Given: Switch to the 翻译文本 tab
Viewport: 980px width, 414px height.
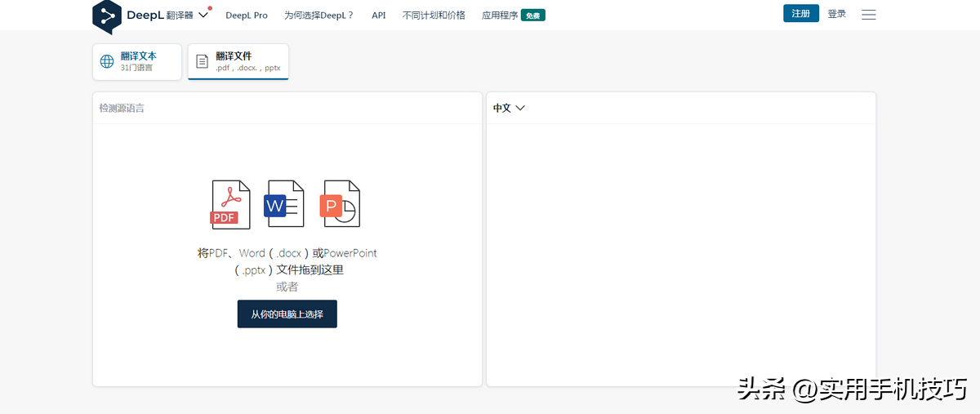Looking at the screenshot, I should pyautogui.click(x=137, y=61).
